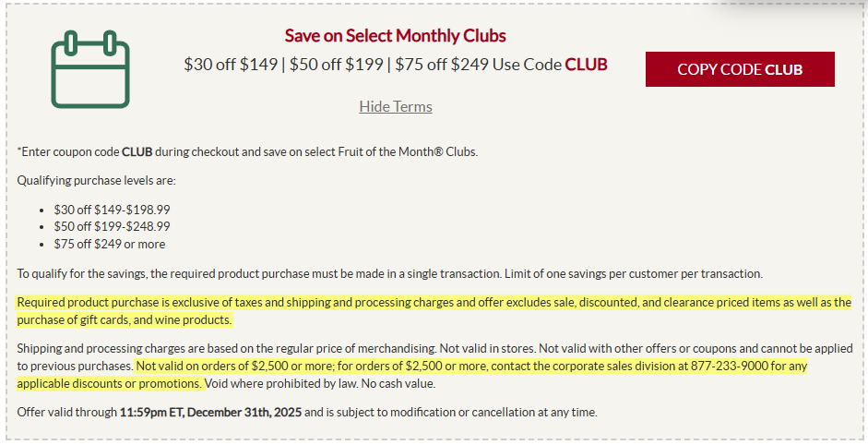
Task: Click the Qualifying purchase levels are text
Action: tap(96, 180)
